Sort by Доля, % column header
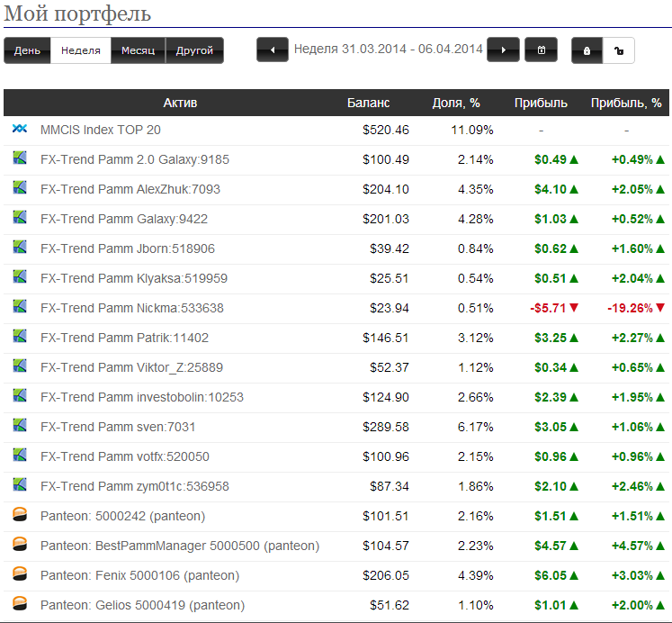Viewport: 672px width, 623px height. (x=456, y=103)
